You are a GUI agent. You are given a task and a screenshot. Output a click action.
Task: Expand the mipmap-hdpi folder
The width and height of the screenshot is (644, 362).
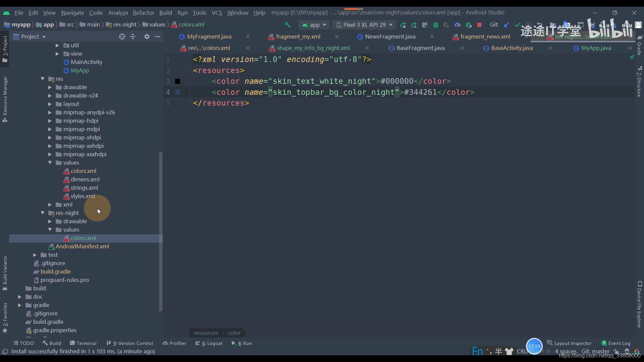pos(50,121)
